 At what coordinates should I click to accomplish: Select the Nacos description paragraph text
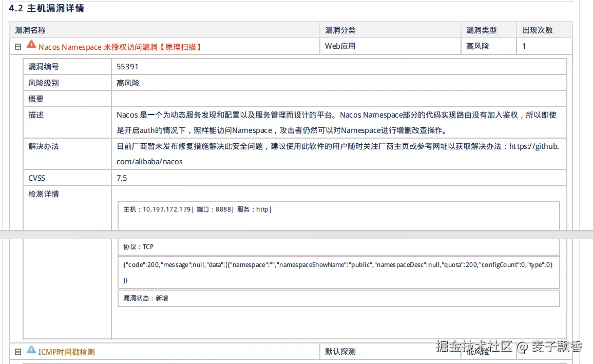[x=337, y=123]
